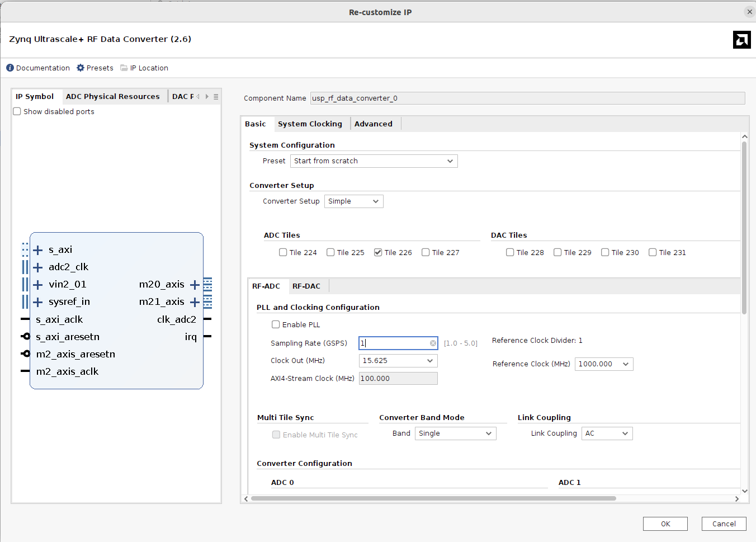Click the AXI4-Stream Clock field
Screen dimensions: 756x542
click(398, 379)
